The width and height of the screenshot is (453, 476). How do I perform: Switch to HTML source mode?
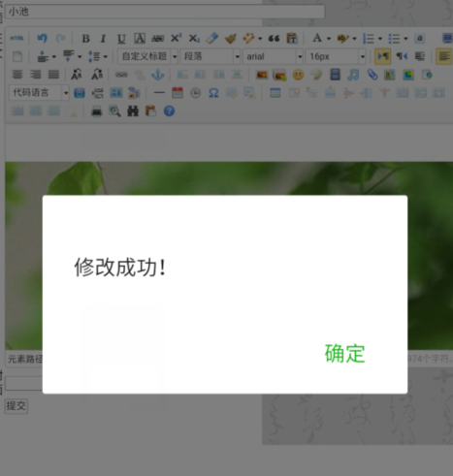16,39
